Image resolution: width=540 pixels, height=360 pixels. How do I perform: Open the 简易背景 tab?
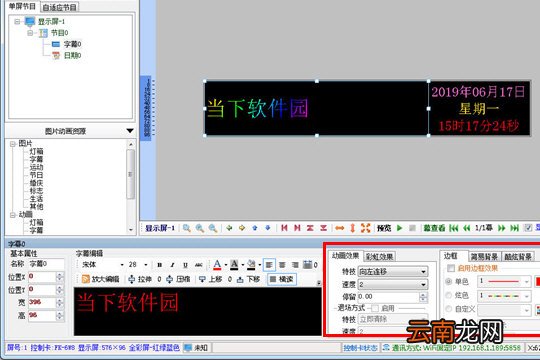(484, 257)
